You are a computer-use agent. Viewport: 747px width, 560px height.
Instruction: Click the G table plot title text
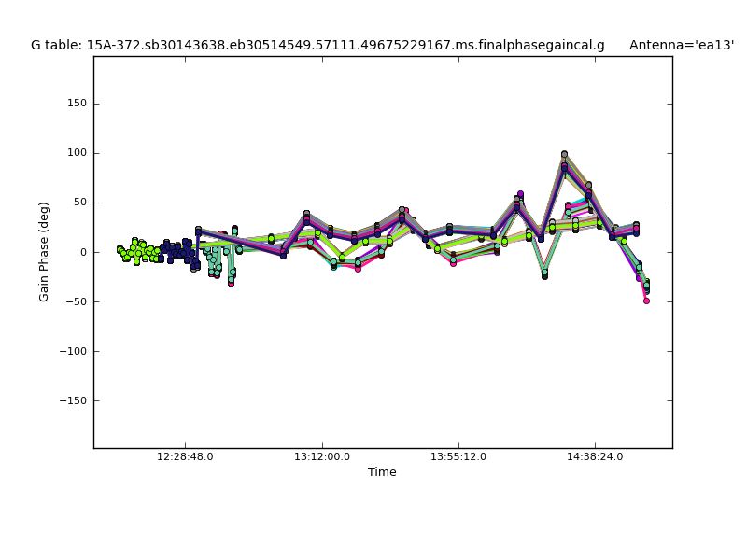point(317,45)
